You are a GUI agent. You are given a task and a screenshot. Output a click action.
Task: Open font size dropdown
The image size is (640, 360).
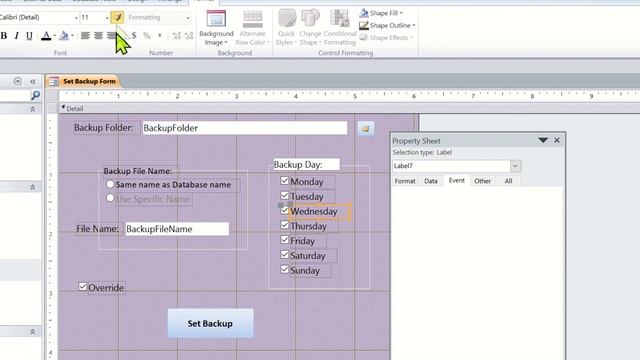tap(107, 18)
